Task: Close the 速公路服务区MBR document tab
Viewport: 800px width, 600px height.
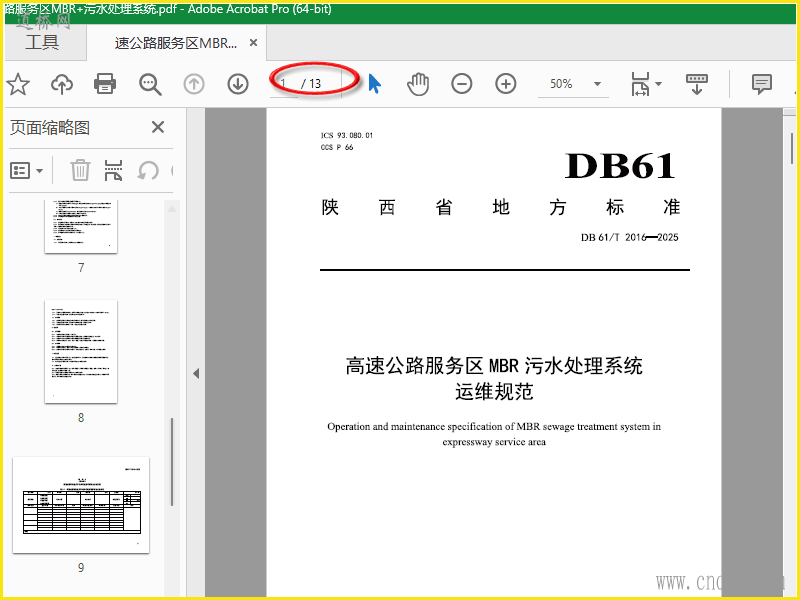Action: (x=253, y=43)
